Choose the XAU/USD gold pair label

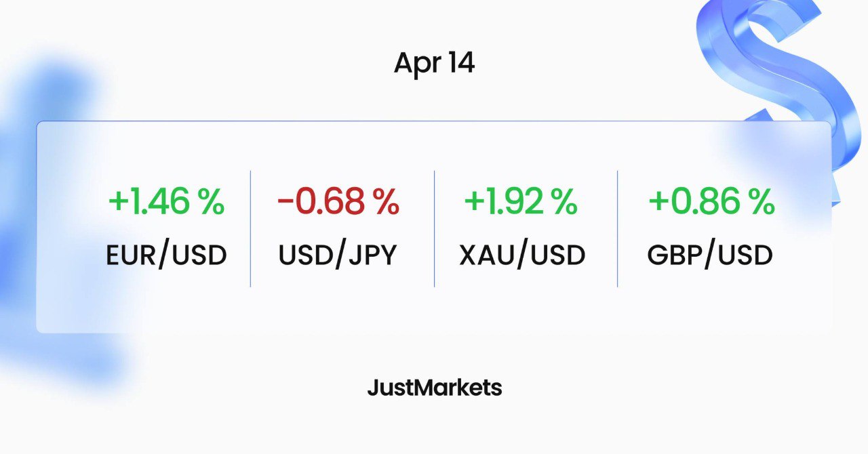click(x=522, y=255)
